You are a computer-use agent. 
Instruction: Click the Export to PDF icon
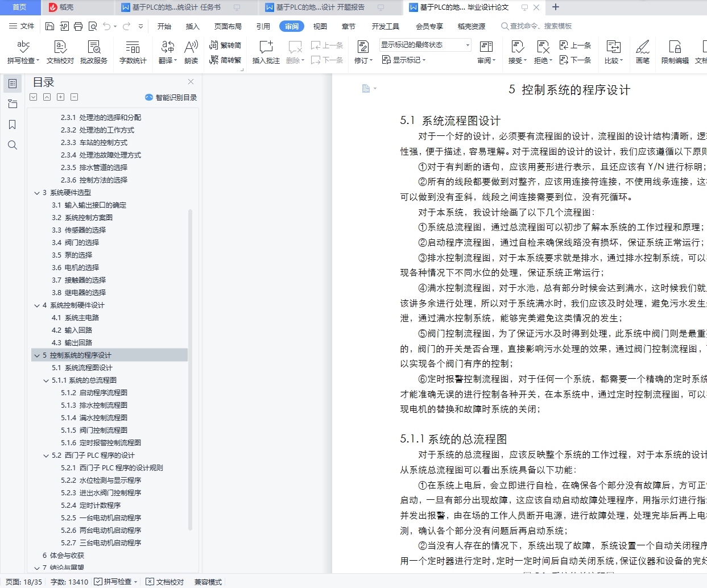point(64,26)
